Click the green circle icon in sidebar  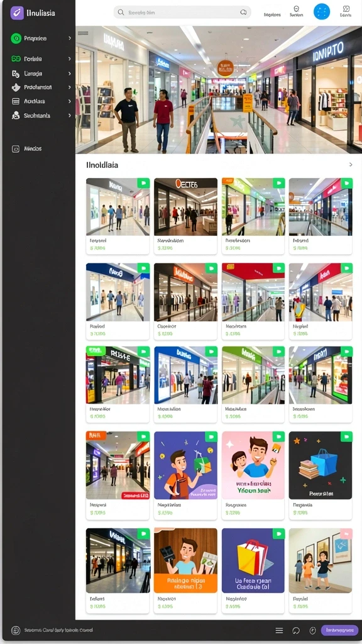pyautogui.click(x=16, y=38)
